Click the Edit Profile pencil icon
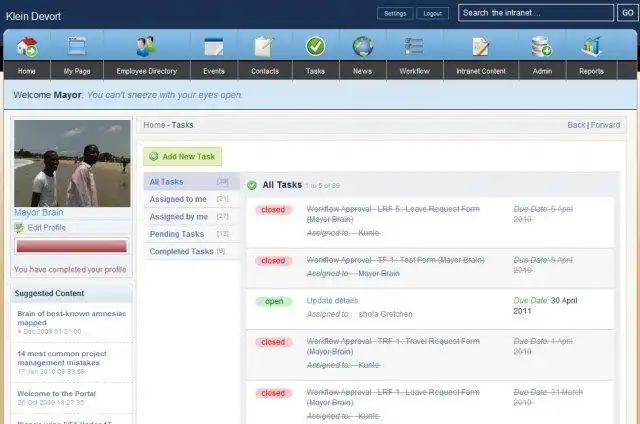The width and height of the screenshot is (640, 424). [x=19, y=228]
